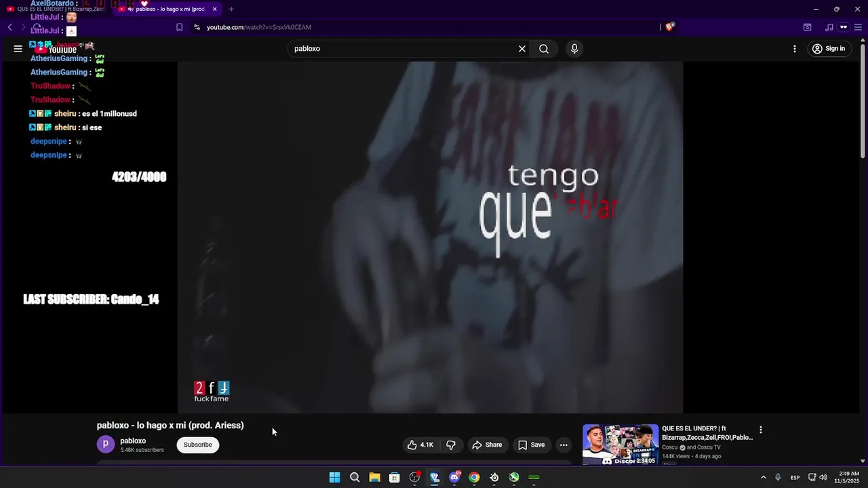Open the YouTube hamburger guide menu
This screenshot has width=868, height=488.
pos(18,49)
